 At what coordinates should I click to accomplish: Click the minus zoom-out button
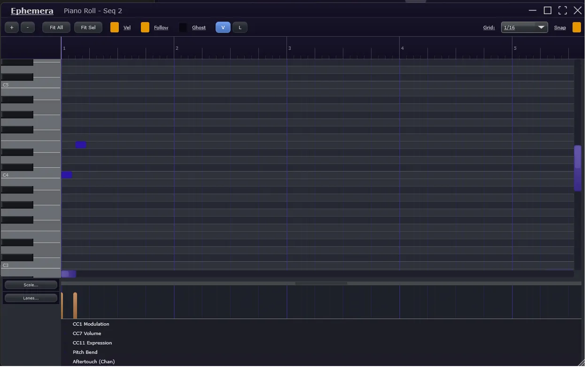(x=28, y=28)
